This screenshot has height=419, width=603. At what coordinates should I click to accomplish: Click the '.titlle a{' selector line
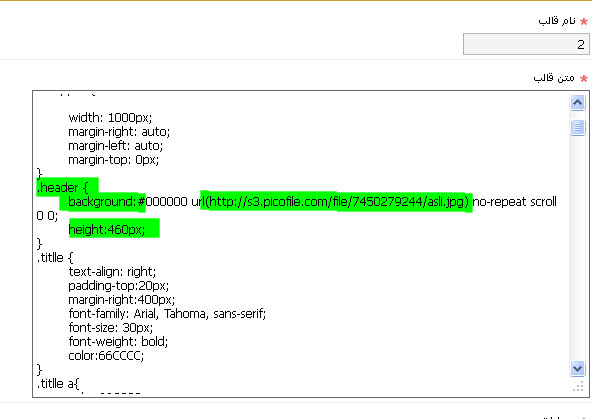pyautogui.click(x=58, y=384)
